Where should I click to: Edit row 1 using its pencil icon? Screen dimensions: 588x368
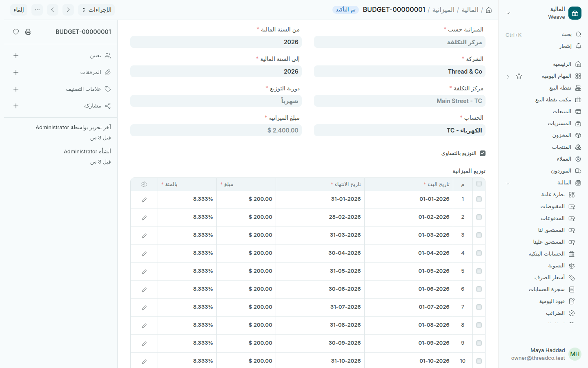[x=144, y=200]
